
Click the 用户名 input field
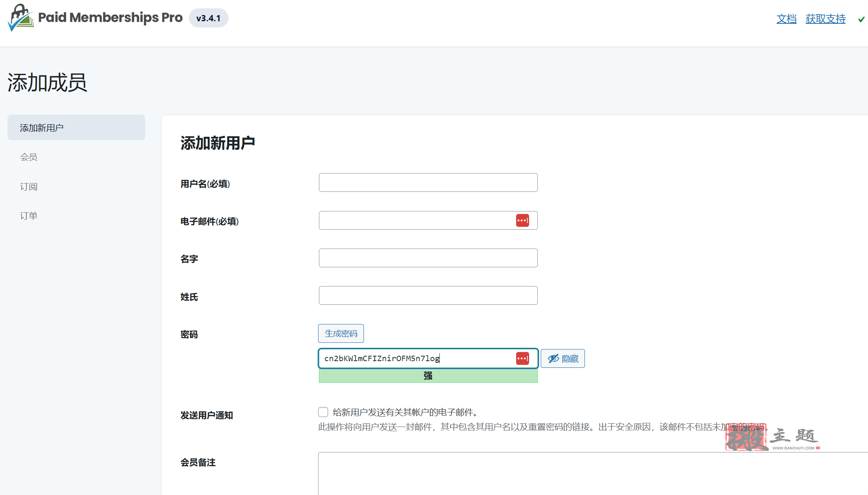pos(428,183)
